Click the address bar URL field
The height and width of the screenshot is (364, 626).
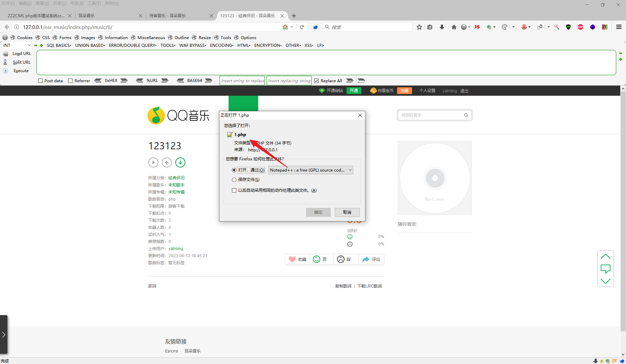pyautogui.click(x=152, y=27)
